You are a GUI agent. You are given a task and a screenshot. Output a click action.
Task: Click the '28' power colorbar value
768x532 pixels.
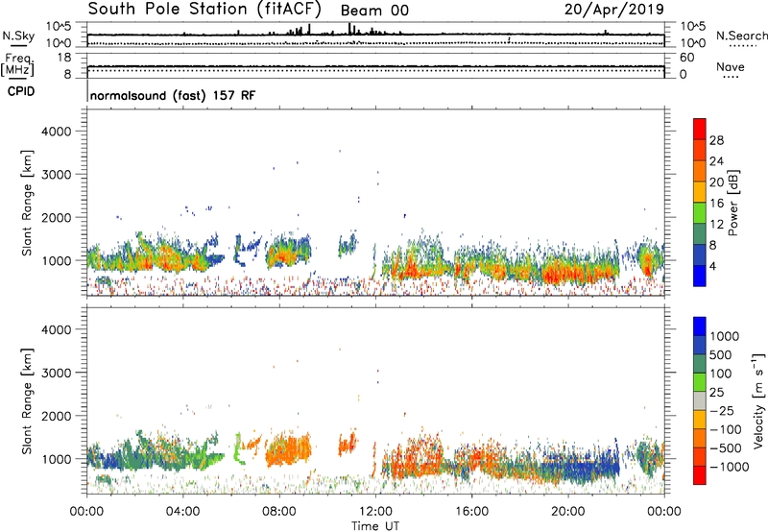716,140
